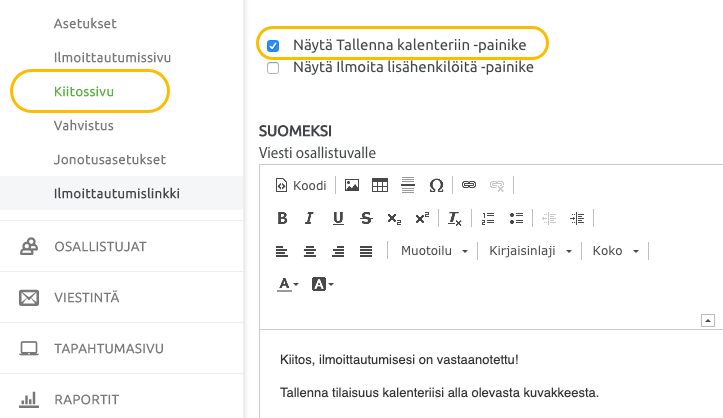This screenshot has height=418, width=723.
Task: Insert a table using the table icon
Action: click(x=380, y=185)
